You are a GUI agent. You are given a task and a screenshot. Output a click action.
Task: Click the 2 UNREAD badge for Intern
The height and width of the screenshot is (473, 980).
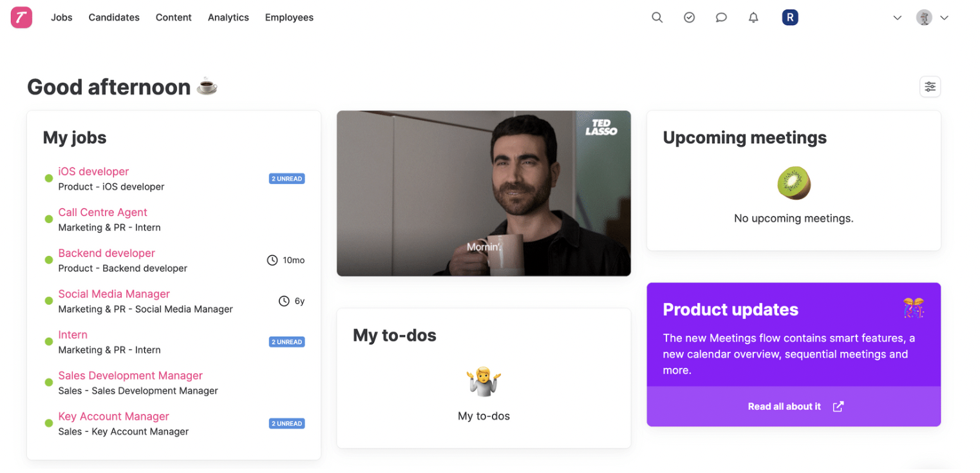pos(287,342)
